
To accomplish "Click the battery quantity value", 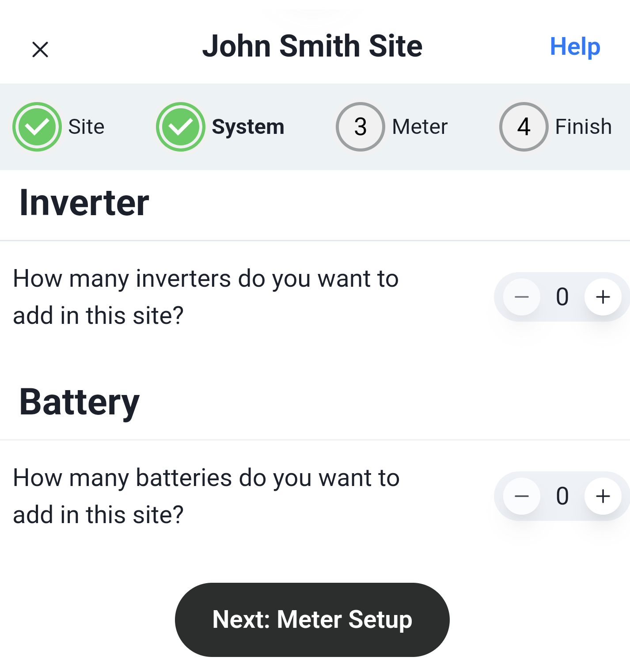I will pos(562,496).
